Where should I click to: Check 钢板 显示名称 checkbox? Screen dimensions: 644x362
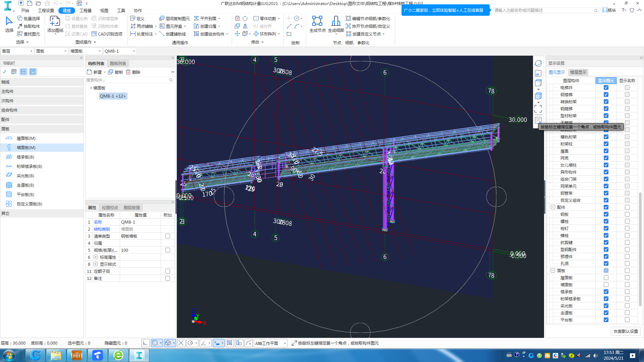click(627, 214)
